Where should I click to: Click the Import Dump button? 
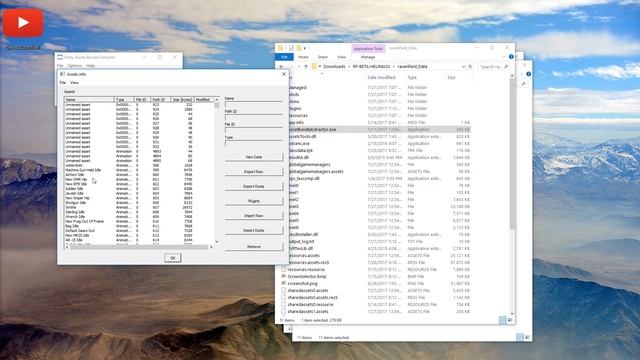(x=253, y=230)
